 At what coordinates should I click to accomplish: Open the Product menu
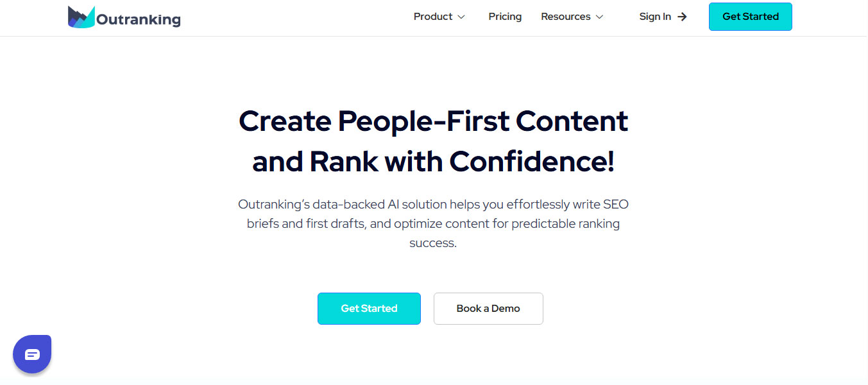[x=433, y=17]
